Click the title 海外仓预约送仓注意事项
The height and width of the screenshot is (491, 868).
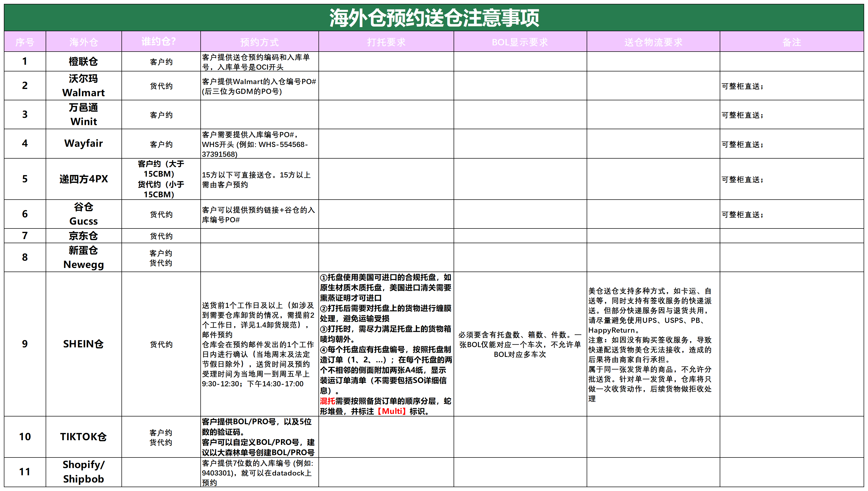point(434,18)
